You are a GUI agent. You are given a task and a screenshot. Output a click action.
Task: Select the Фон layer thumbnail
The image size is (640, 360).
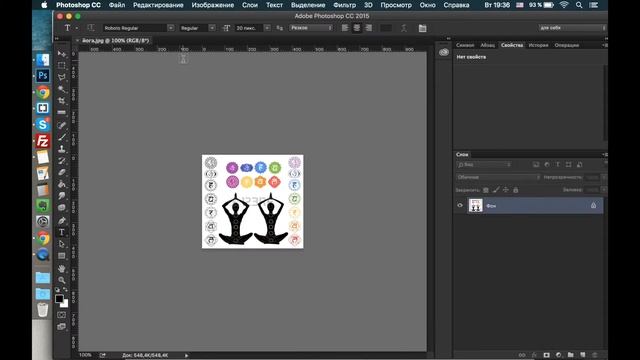tap(475, 205)
